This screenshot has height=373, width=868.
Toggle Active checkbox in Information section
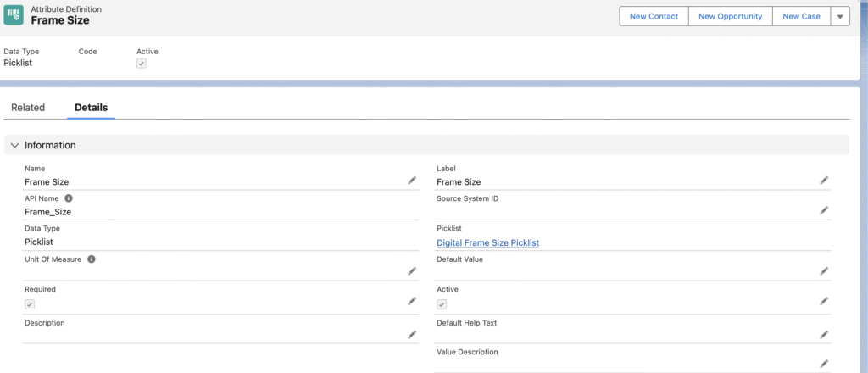[x=442, y=304]
